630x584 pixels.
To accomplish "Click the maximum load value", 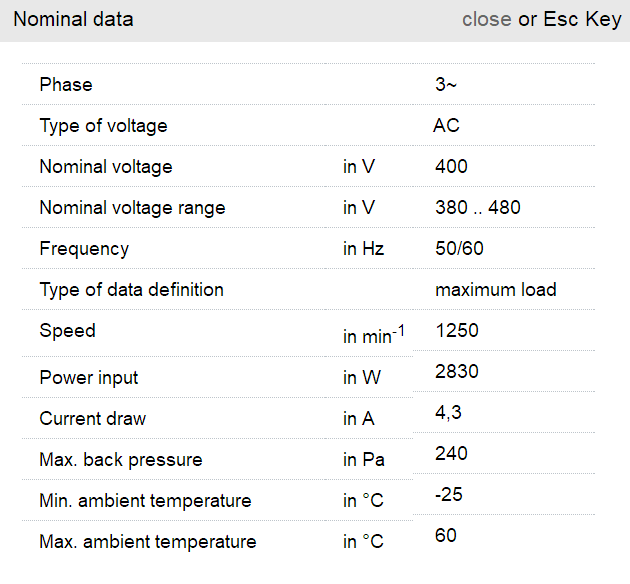I will [495, 290].
